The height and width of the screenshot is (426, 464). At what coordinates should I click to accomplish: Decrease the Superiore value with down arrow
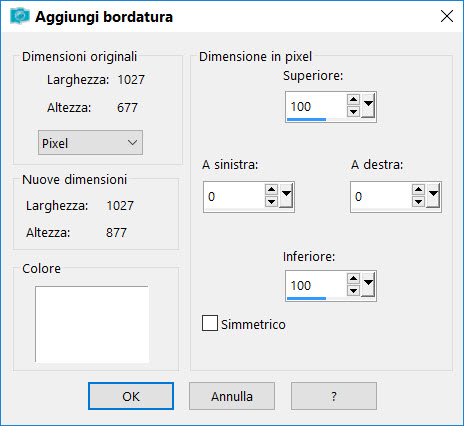[x=353, y=111]
